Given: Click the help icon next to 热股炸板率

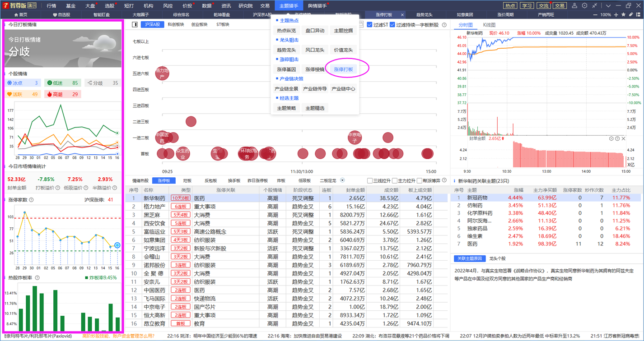Looking at the screenshot, I should pyautogui.click(x=37, y=278).
